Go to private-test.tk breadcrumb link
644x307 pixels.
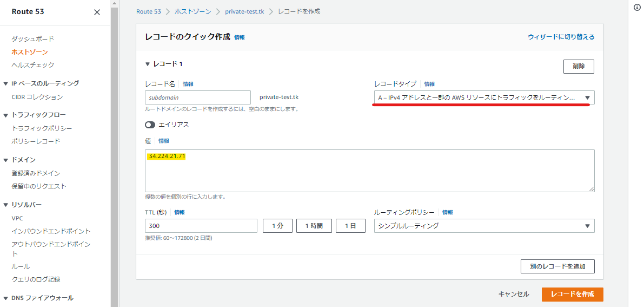(x=244, y=11)
